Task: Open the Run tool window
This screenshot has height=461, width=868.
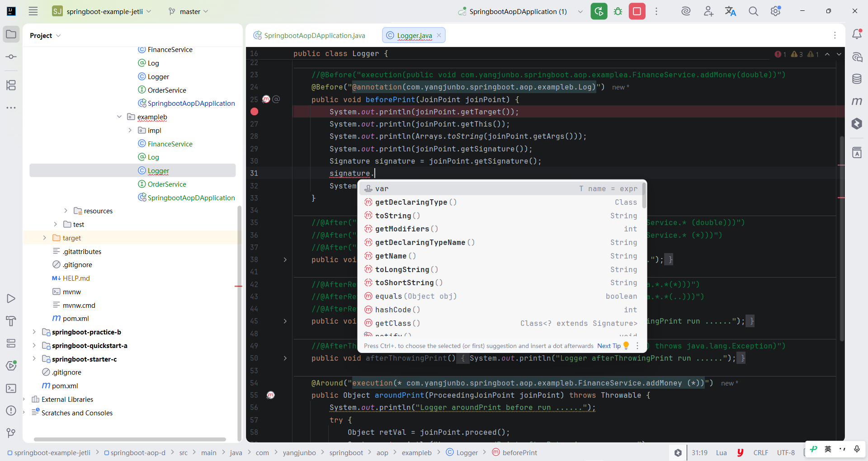Action: pos(11,299)
